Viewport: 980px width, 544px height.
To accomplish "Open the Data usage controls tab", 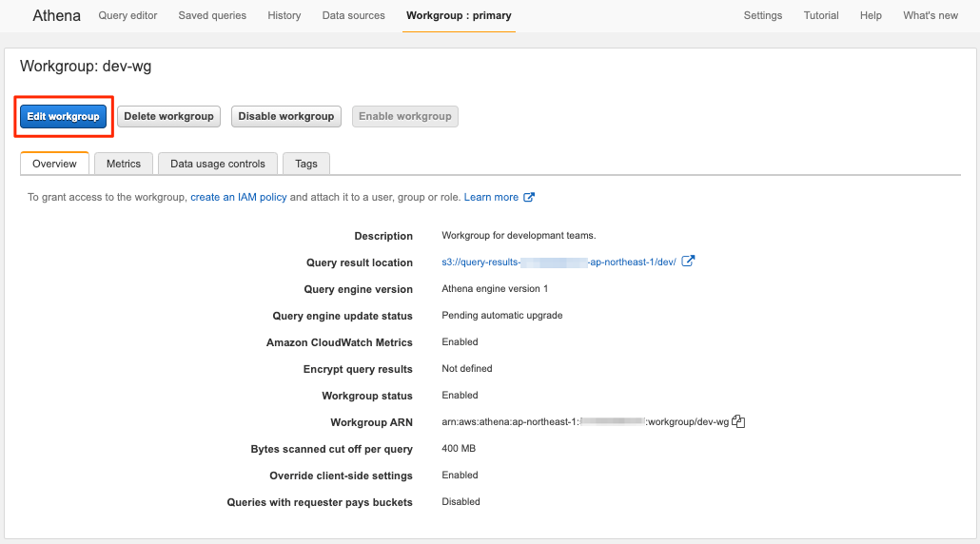I will point(218,164).
